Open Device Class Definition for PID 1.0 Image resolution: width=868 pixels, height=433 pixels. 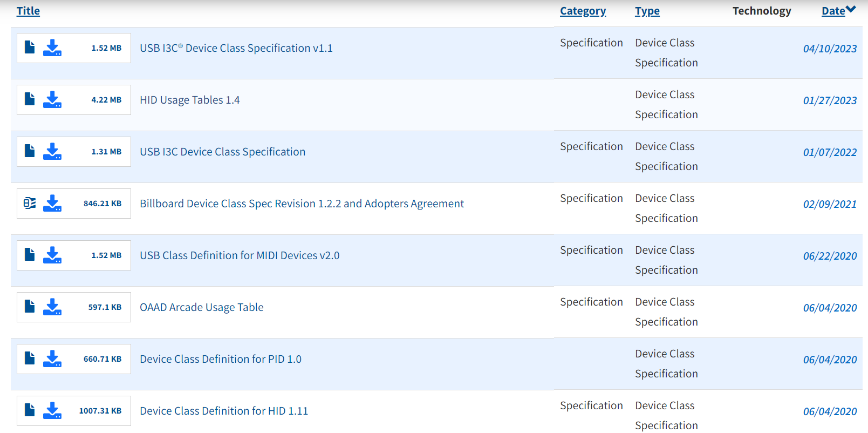pyautogui.click(x=220, y=359)
